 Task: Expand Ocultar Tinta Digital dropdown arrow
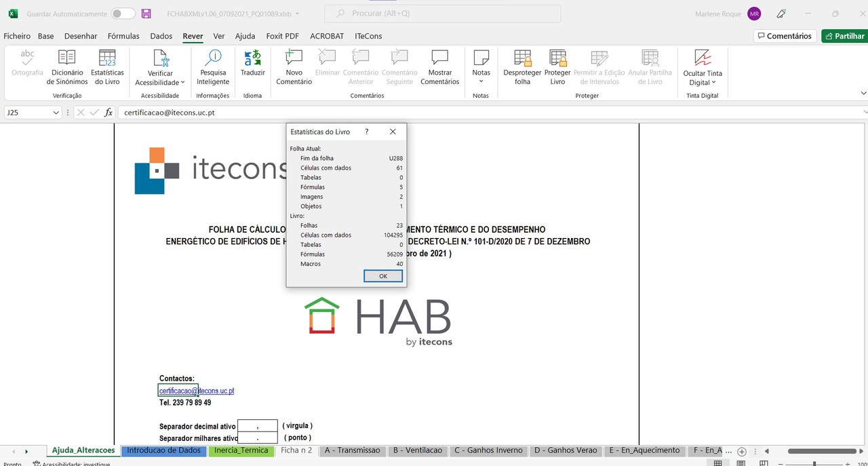pyautogui.click(x=714, y=83)
